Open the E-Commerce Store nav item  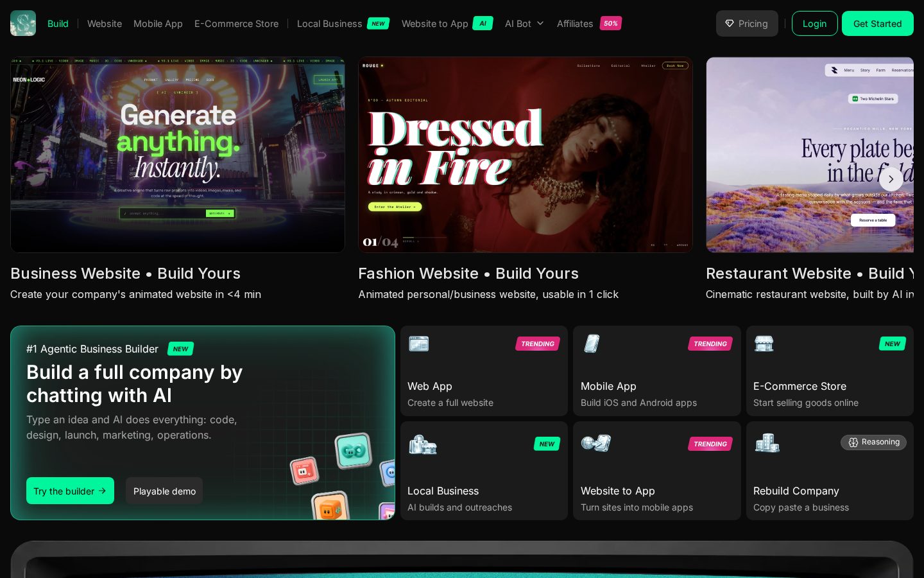click(236, 24)
